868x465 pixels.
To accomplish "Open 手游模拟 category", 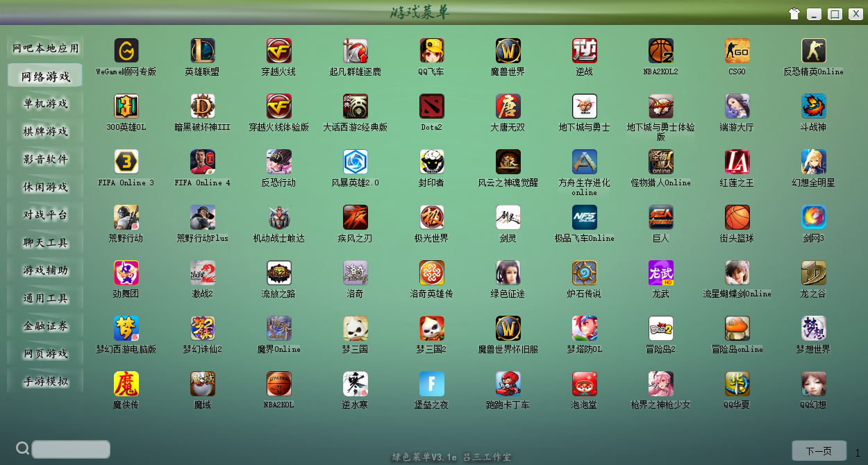I will (x=46, y=381).
